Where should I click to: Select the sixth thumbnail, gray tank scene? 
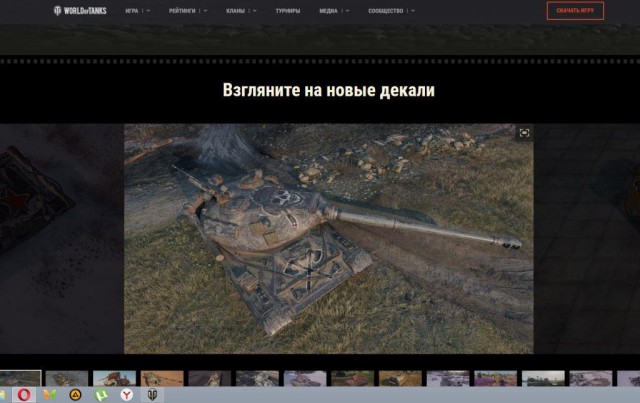coord(258,378)
